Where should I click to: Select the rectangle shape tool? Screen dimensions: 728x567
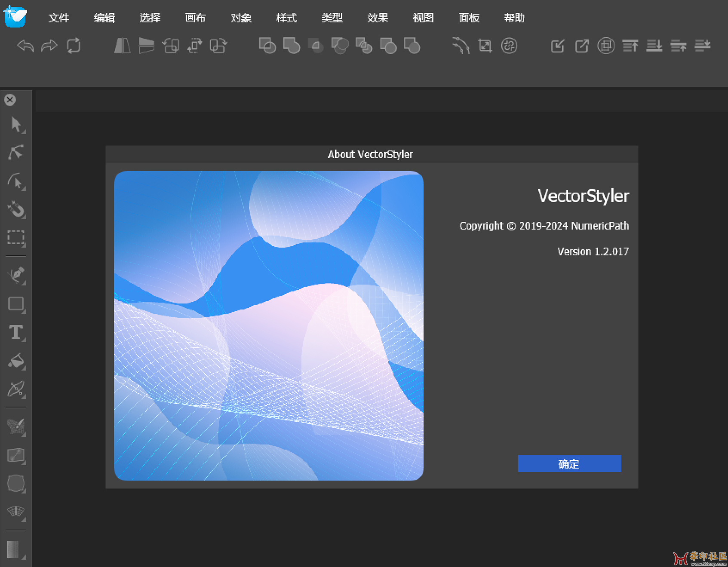click(16, 304)
